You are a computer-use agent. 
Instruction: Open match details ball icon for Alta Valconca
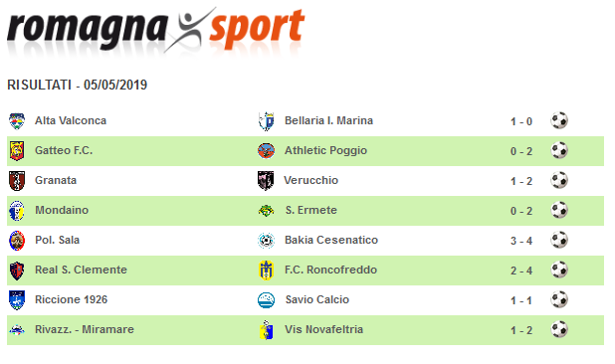click(559, 120)
